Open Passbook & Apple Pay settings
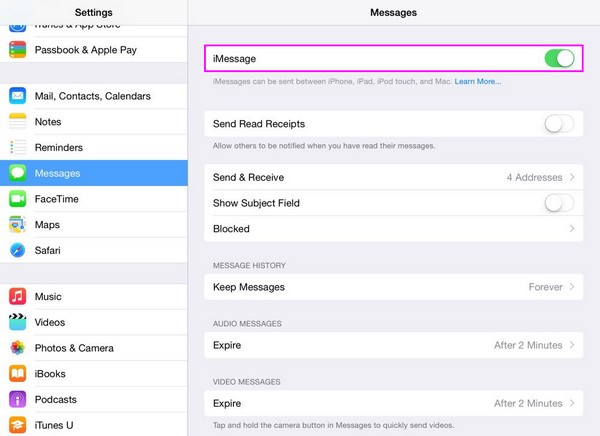Image resolution: width=600 pixels, height=436 pixels. [94, 50]
